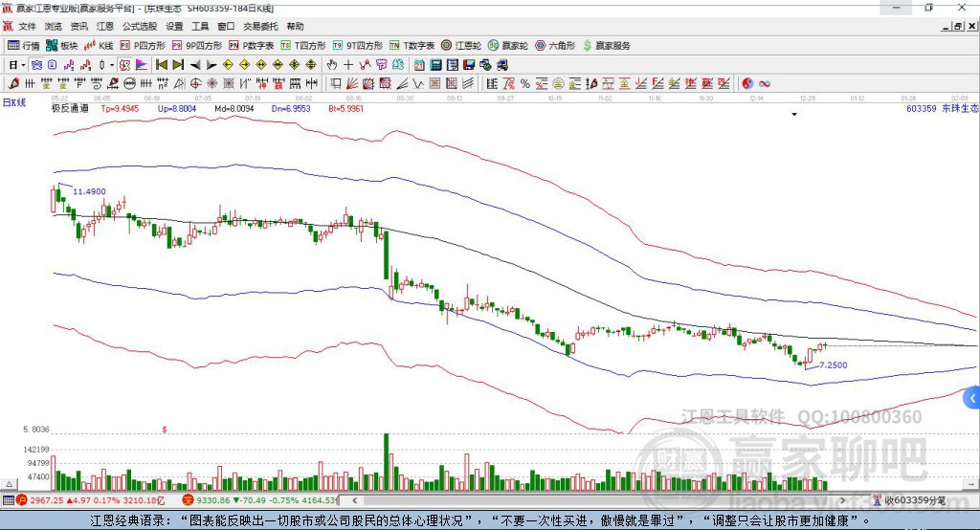Select the crosshair cursor tool
Image resolution: width=980 pixels, height=530 pixels.
(348, 65)
